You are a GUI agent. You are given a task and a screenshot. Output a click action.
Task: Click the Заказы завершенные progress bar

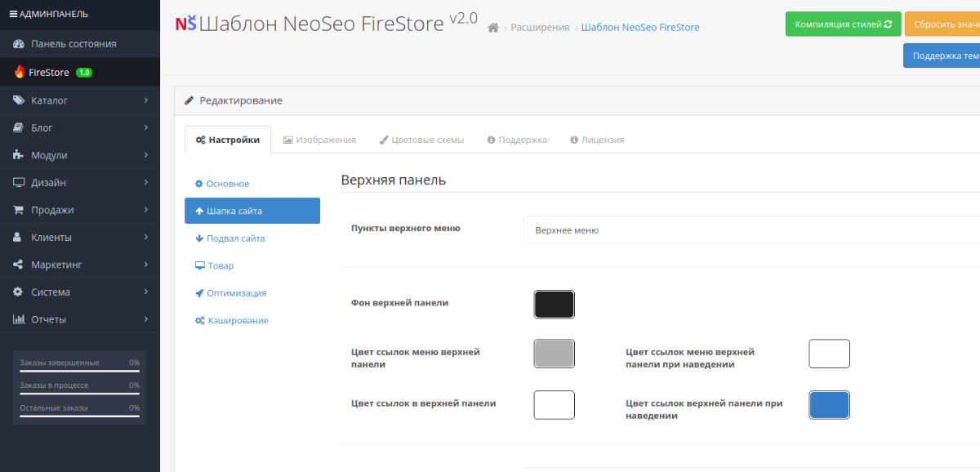point(80,371)
